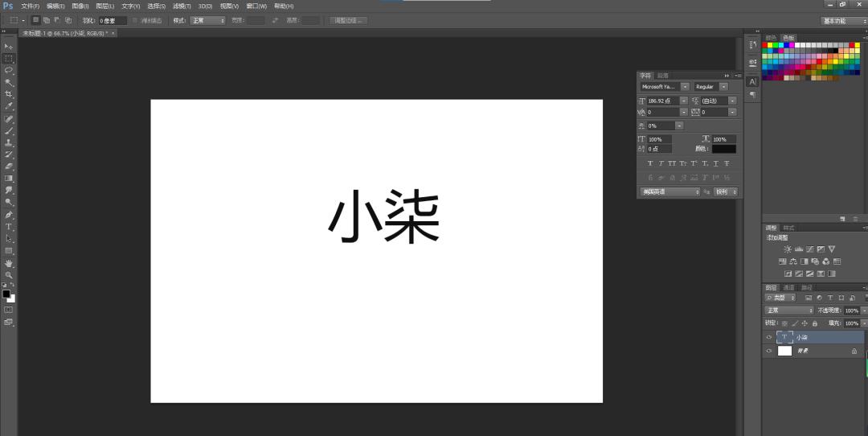
Task: Open font size 186.92 dropdown arrow
Action: click(684, 101)
